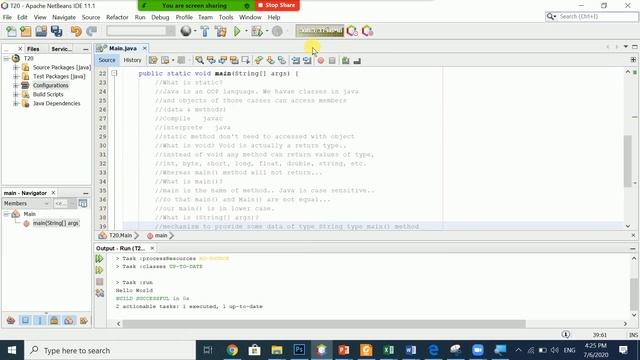Toggle Show Non-Public Members filter in Navigator
This screenshot has height=360, width=640.
54,320
